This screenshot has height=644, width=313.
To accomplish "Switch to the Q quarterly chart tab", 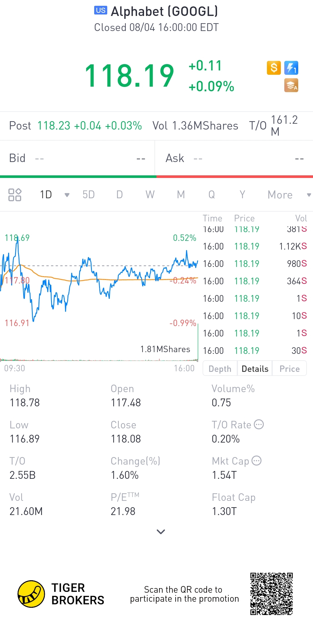I will (x=212, y=195).
